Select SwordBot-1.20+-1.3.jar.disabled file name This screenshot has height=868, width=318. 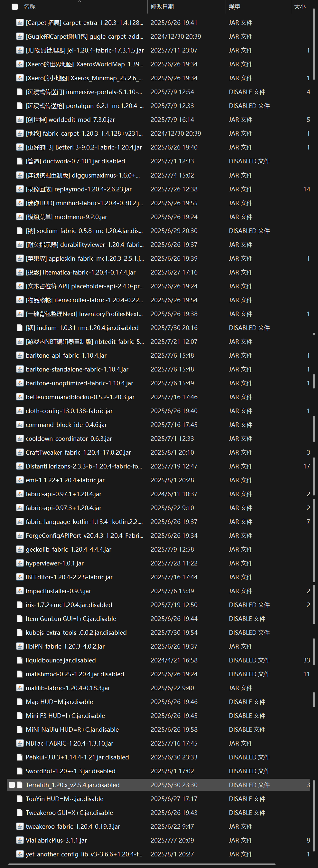(71, 771)
